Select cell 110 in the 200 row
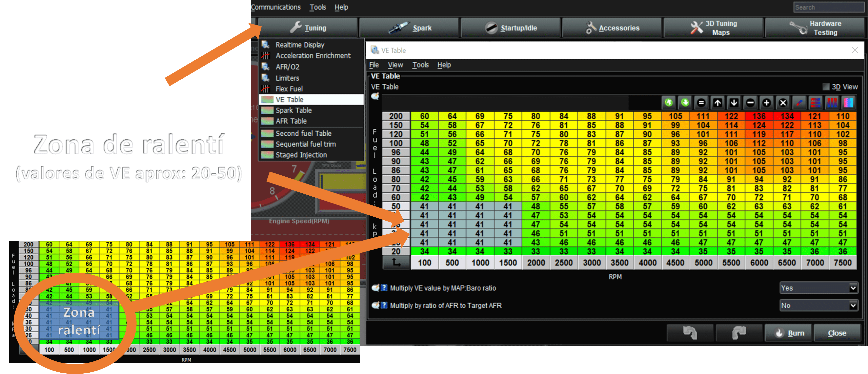This screenshot has width=868, height=374. 842,116
